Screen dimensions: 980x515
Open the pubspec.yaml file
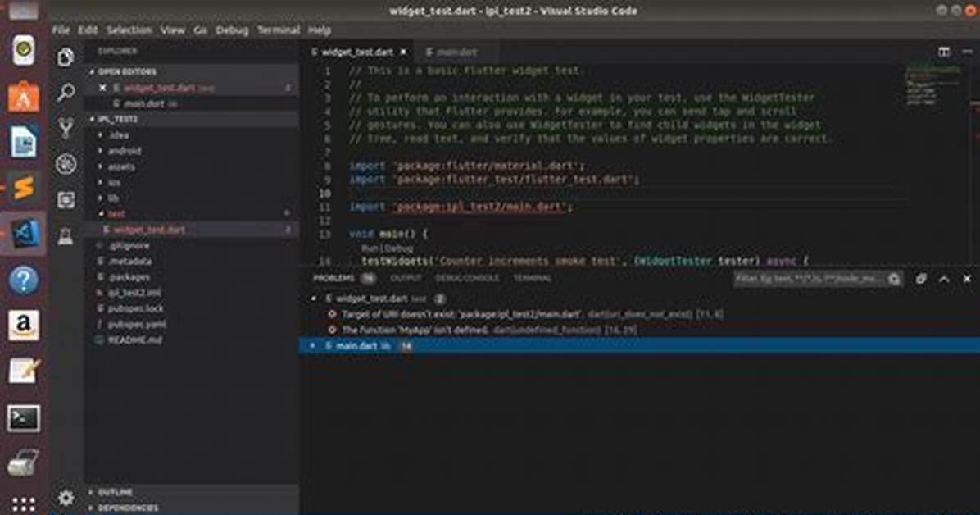[x=137, y=324]
